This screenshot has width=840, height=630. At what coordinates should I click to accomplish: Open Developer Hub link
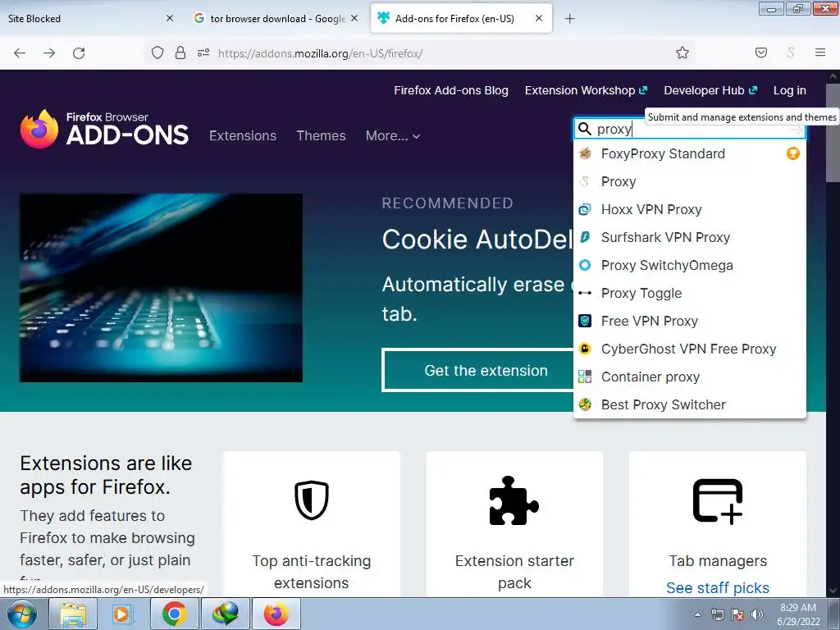tap(710, 90)
